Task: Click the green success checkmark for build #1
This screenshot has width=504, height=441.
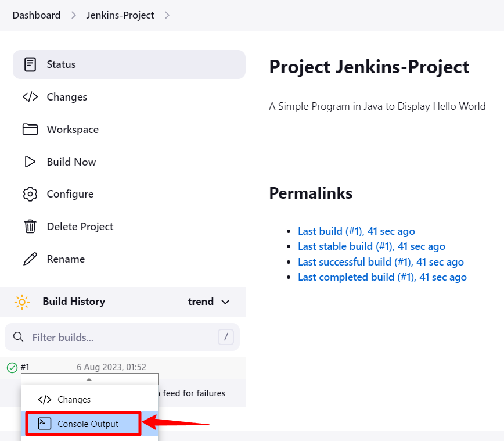Action: [12, 367]
